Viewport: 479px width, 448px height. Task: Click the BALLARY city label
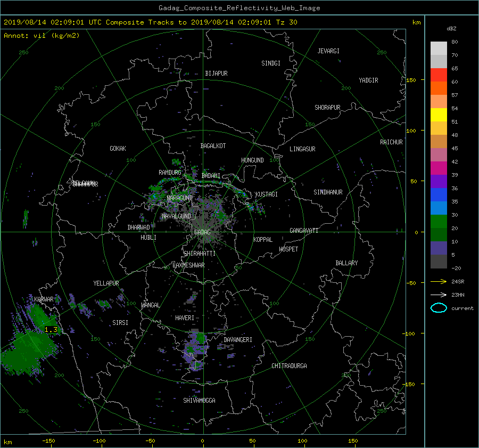click(346, 263)
